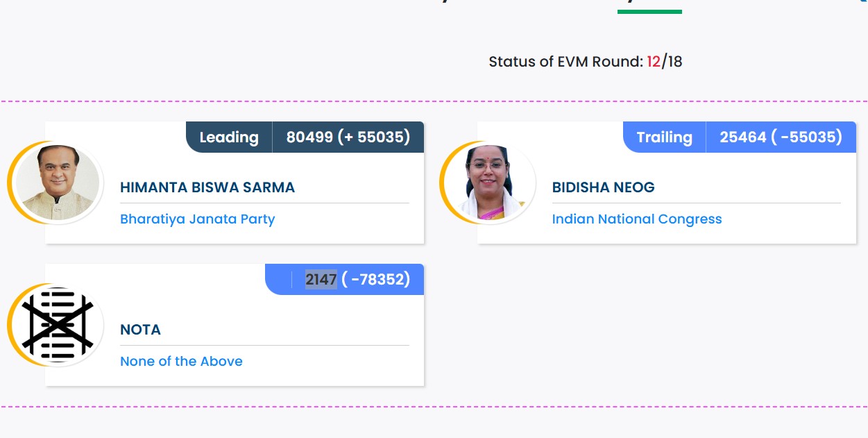Click the Trailing status badge
Screen dimensions: 868x438
click(x=664, y=137)
